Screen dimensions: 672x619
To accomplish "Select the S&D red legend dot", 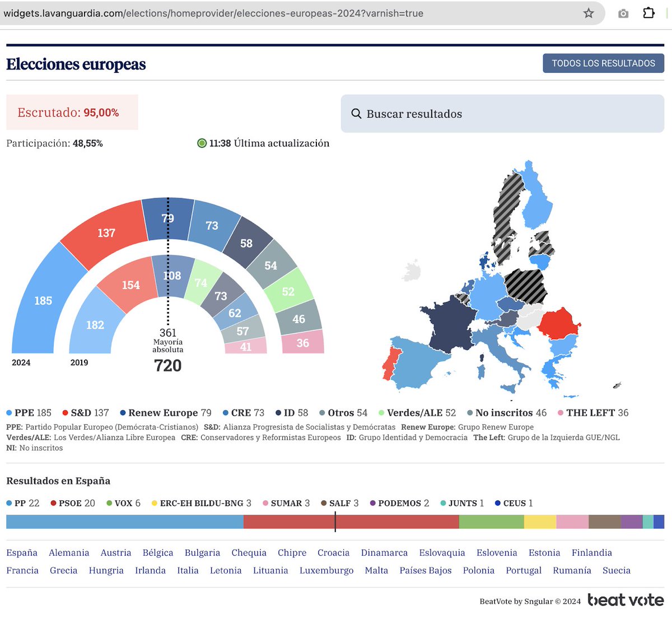I will pyautogui.click(x=66, y=413).
